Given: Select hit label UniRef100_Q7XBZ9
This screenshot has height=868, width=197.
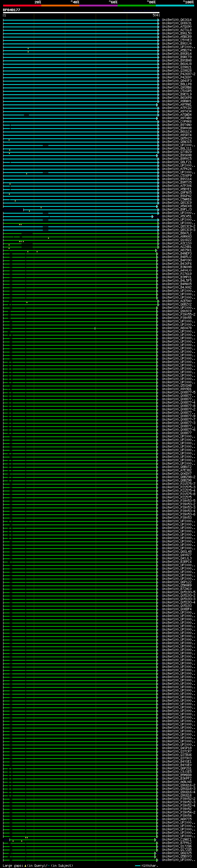Looking at the screenshot, I should (177, 152).
